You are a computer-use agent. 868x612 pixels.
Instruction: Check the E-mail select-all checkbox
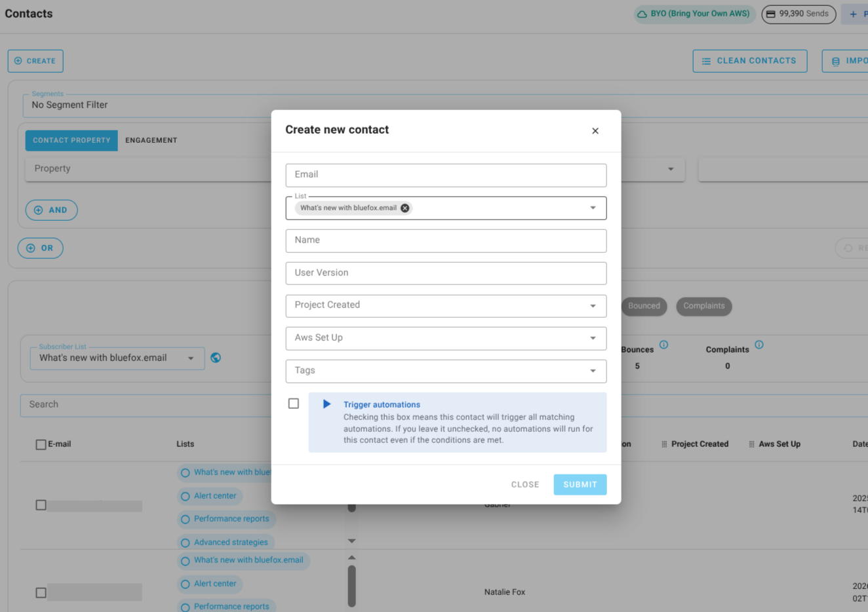41,444
